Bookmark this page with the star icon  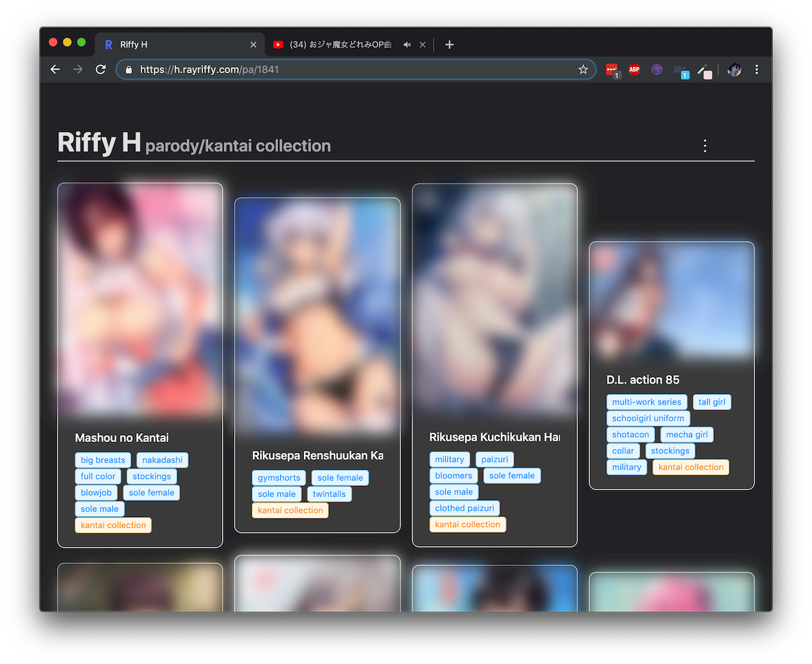(583, 69)
